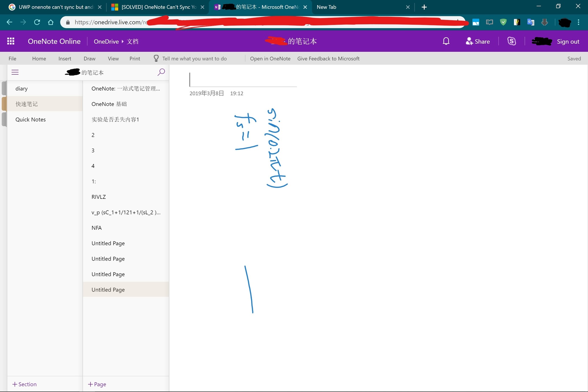Open the notifications bell
The width and height of the screenshot is (588, 392).
(446, 41)
